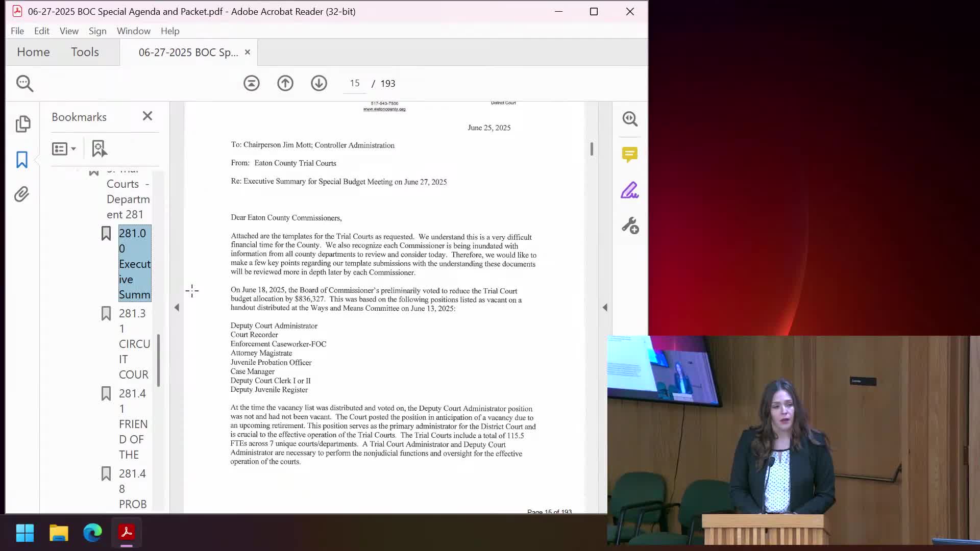This screenshot has width=980, height=551.
Task: Select bookmark 281.00 Executive Summary
Action: click(x=135, y=264)
